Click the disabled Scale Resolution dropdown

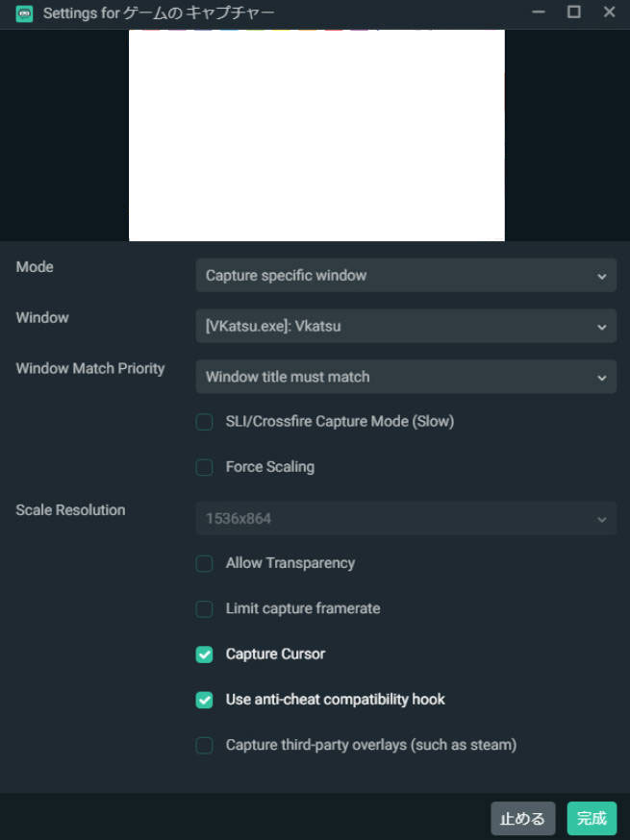[405, 517]
